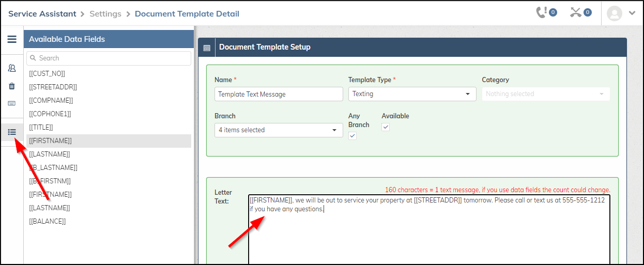Expand the user account chevron menu
The width and height of the screenshot is (644, 265).
point(632,13)
